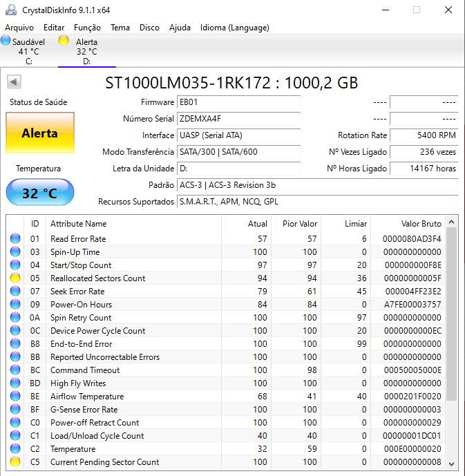Click the Recursos Suportados field
Viewport: 465px width, 476px height.
318,202
